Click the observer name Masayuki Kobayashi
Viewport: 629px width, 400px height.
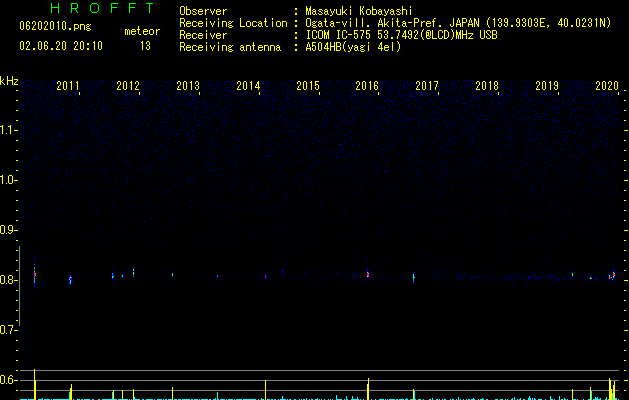click(x=359, y=11)
